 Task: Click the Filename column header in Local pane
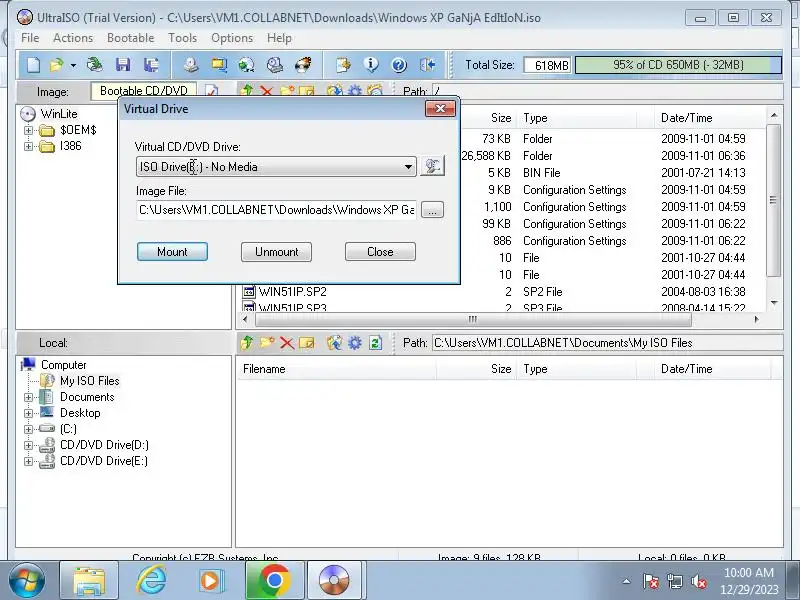[336, 369]
